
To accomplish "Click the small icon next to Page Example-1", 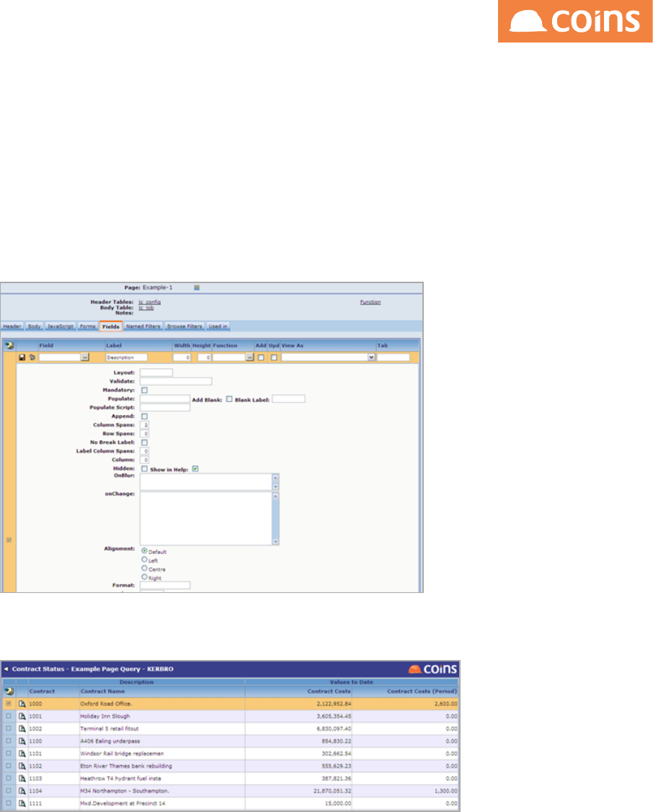I will (x=197, y=287).
